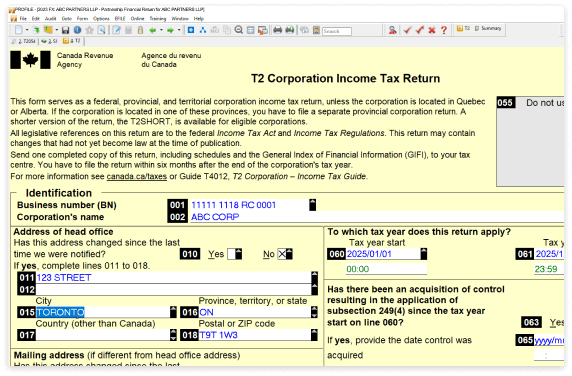Click the save floppy disk icon

(x=65, y=30)
